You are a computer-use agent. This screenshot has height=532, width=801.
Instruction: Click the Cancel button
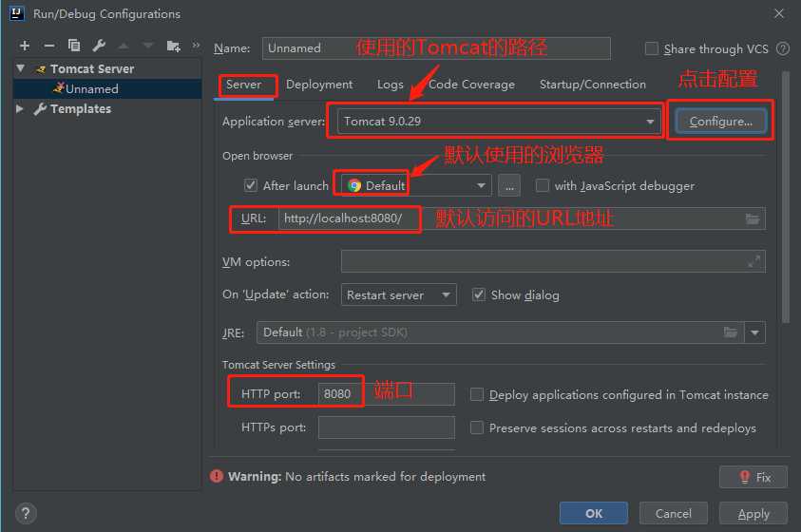674,513
